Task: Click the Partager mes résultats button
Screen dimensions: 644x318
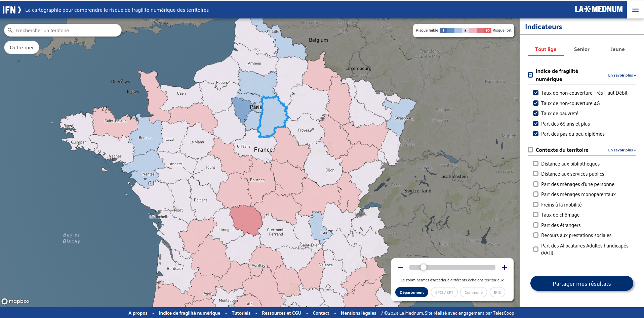Action: (582, 283)
